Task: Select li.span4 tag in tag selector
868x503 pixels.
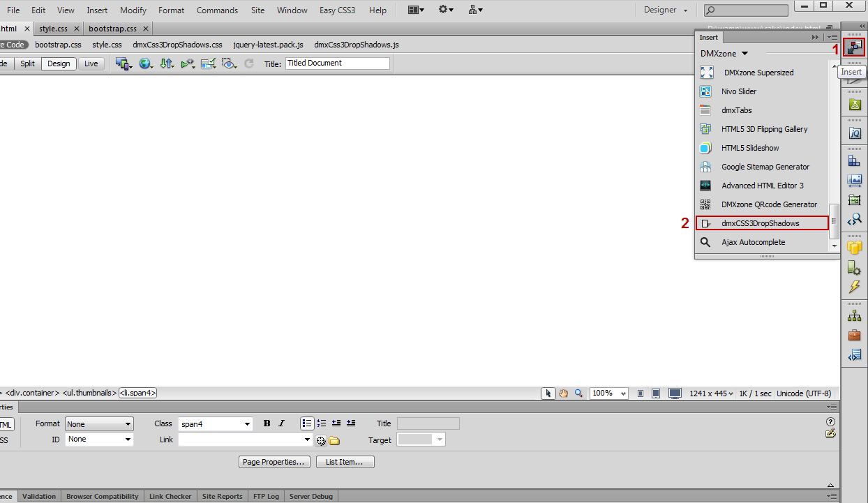Action: tap(137, 393)
